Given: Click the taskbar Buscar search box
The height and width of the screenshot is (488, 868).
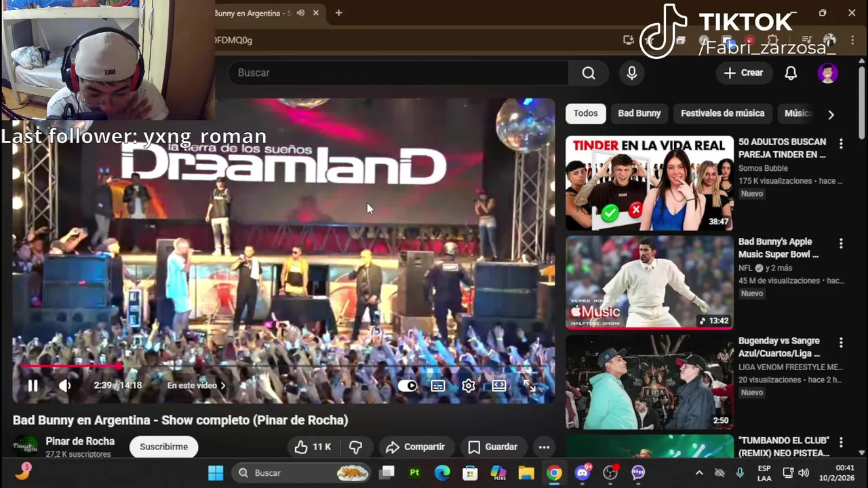Looking at the screenshot, I should [x=302, y=472].
